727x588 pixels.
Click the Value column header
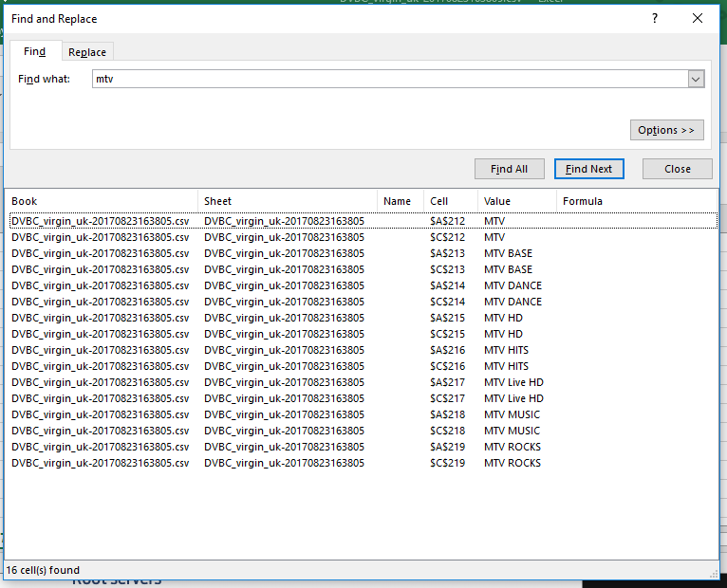[517, 201]
